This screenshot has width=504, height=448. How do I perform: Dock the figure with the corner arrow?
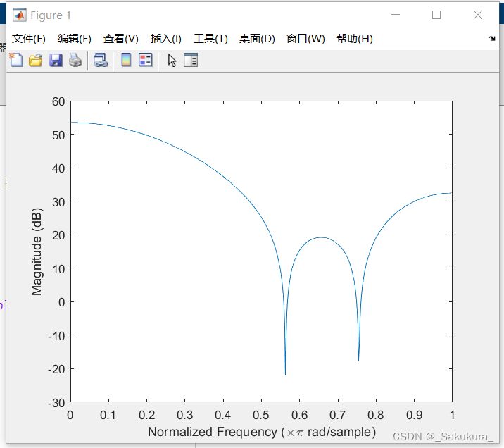tap(492, 39)
